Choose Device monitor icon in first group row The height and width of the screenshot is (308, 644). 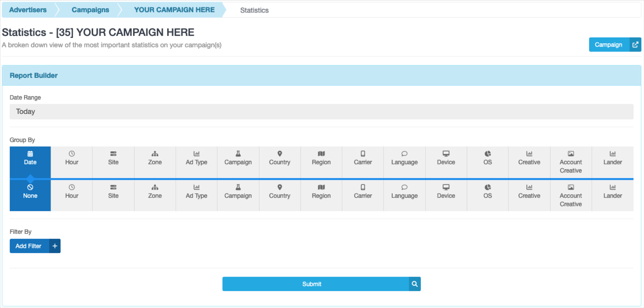click(x=446, y=154)
